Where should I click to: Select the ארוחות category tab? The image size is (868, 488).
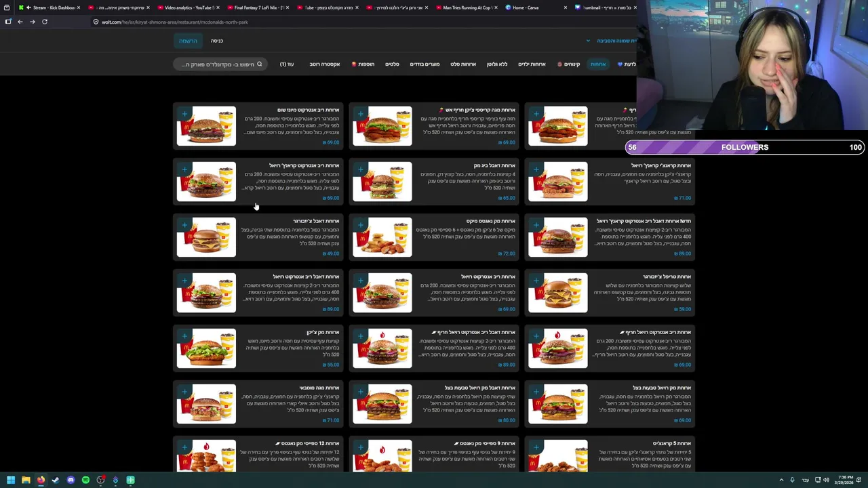tap(597, 64)
